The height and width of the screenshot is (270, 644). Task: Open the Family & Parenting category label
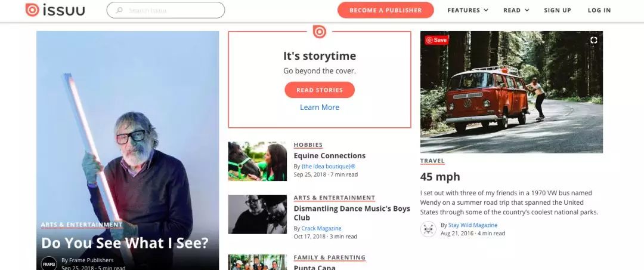tap(329, 257)
